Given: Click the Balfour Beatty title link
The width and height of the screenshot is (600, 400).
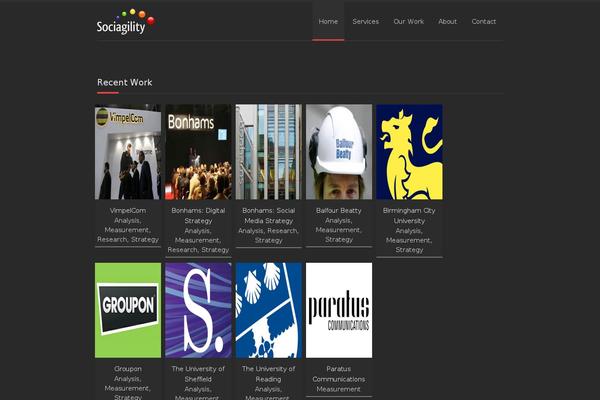Looking at the screenshot, I should click(339, 211).
